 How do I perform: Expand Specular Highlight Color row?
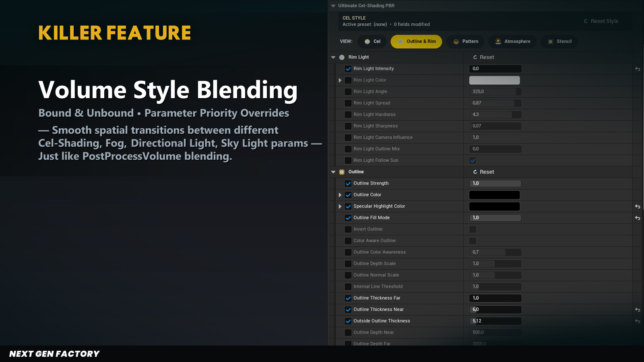point(340,206)
